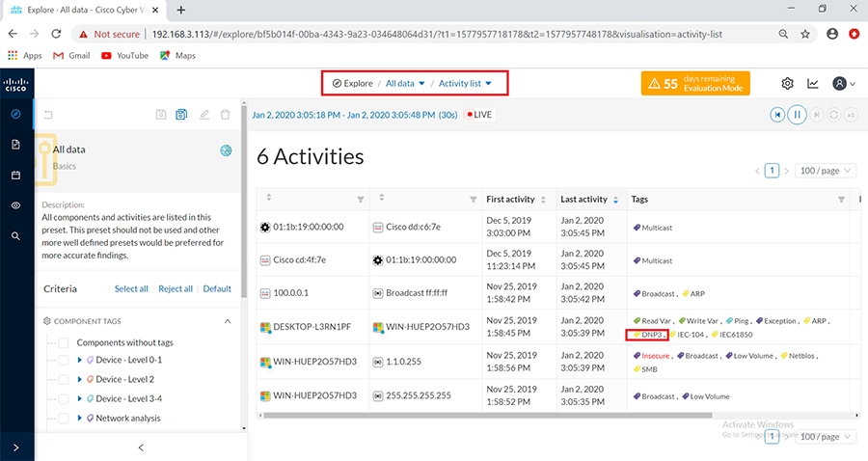The height and width of the screenshot is (461, 868).
Task: Click the delete preset trash icon
Action: pos(226,115)
